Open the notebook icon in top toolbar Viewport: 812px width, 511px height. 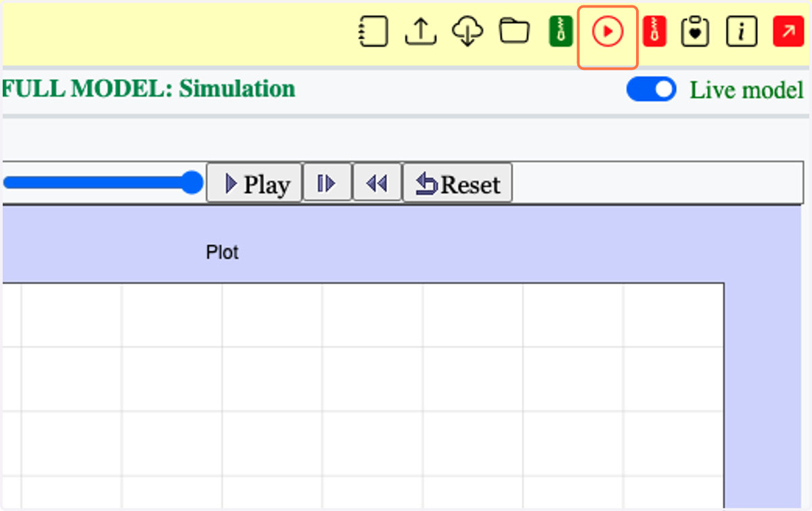pyautogui.click(x=373, y=32)
